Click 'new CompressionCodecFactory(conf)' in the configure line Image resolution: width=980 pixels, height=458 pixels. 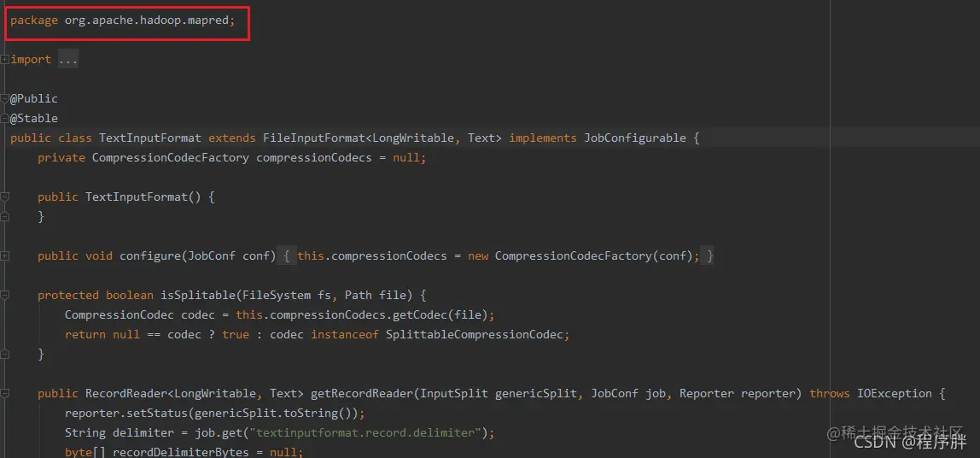(580, 255)
